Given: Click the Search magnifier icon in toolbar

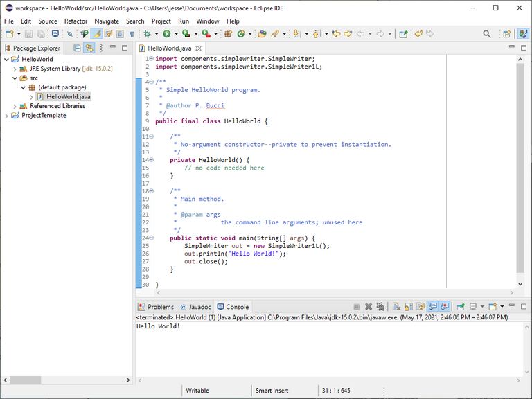Looking at the screenshot, I should tap(486, 33).
